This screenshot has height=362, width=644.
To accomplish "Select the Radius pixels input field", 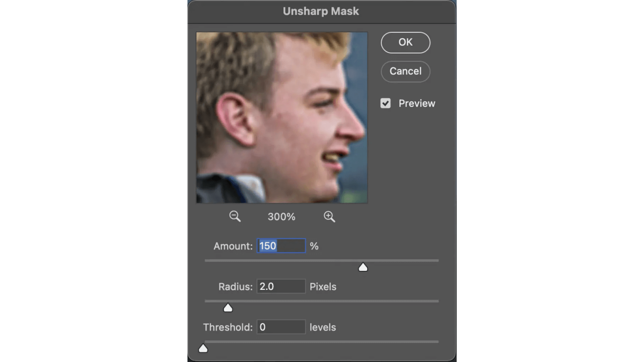I will (x=281, y=287).
